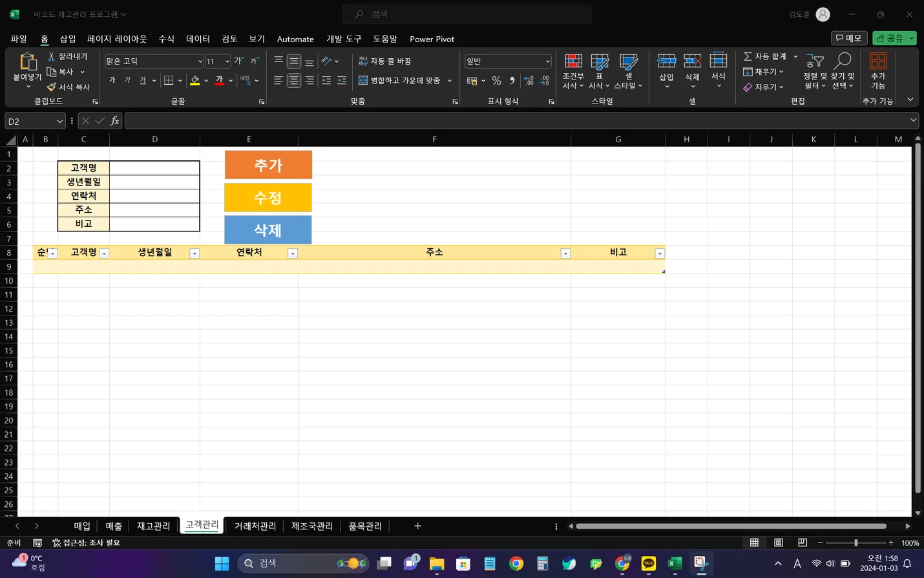This screenshot has height=578, width=924.
Task: Click the Cut (잘라내기) scissors icon
Action: coord(52,57)
